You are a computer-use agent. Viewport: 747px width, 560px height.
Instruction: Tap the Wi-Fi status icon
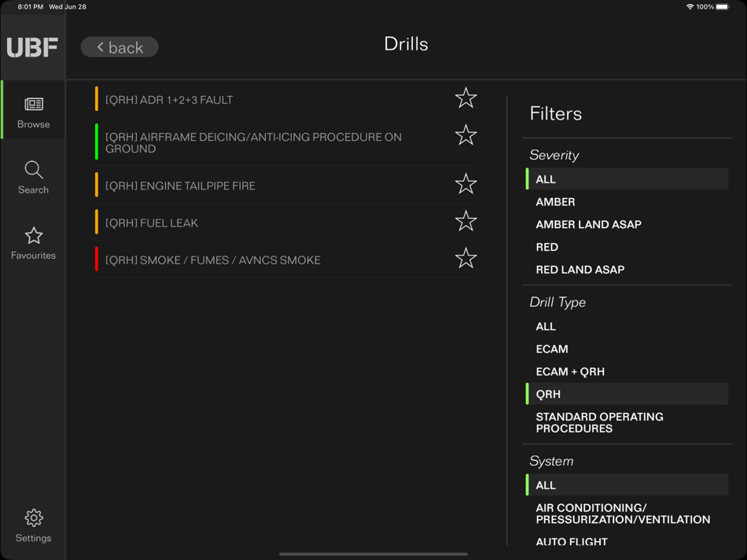[x=690, y=6]
